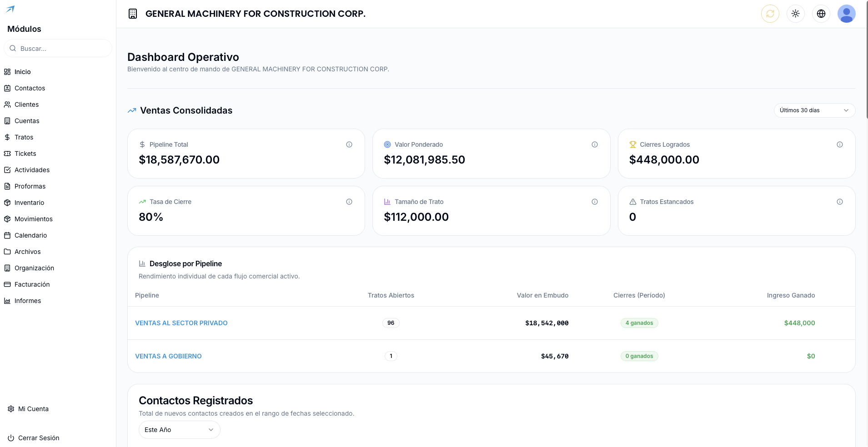The width and height of the screenshot is (868, 447).
Task: Show info tooltip for Tratos Estancados
Action: [840, 202]
